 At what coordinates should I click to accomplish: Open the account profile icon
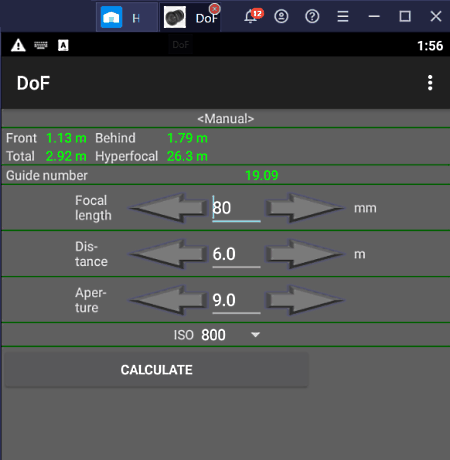281,16
